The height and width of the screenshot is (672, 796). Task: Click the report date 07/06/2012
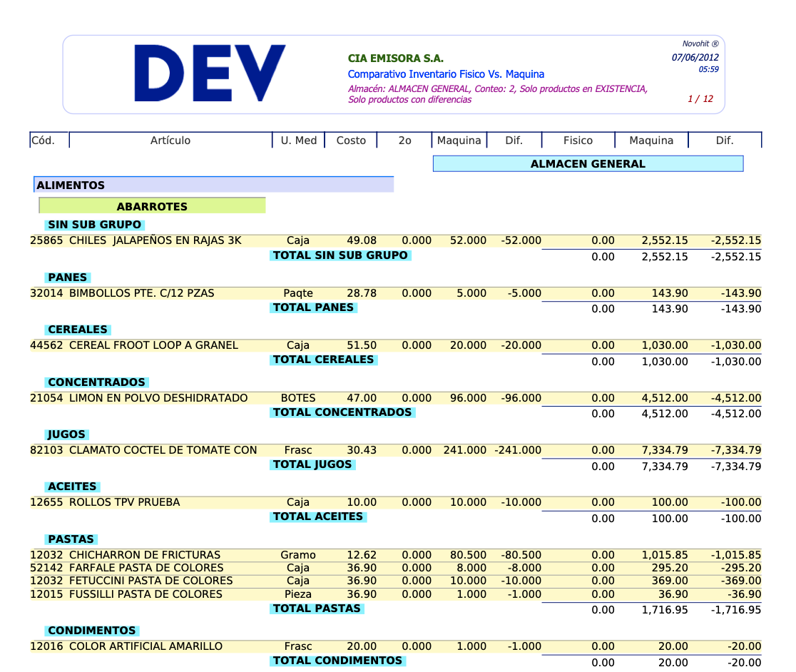(x=695, y=57)
